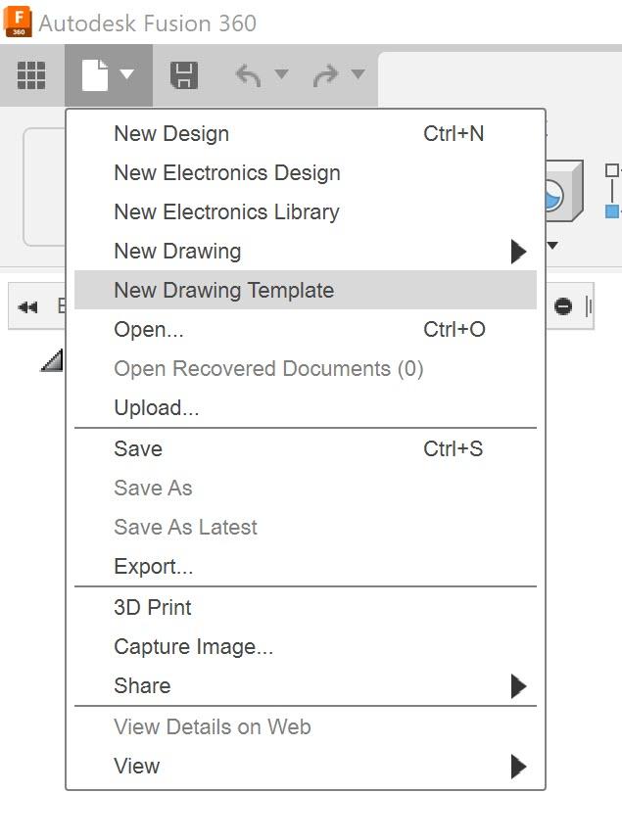Select Upload... from the File menu
622x840 pixels.
click(157, 408)
